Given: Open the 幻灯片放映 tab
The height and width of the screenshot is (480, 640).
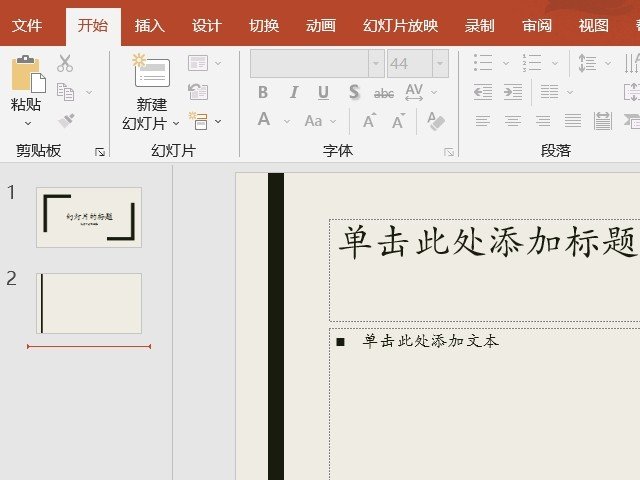Looking at the screenshot, I should coord(400,26).
